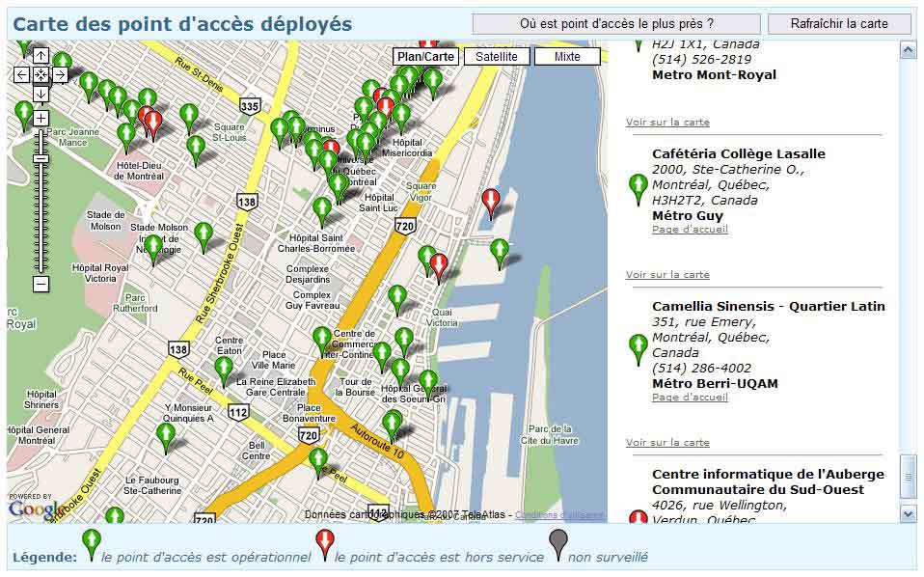The height and width of the screenshot is (577, 924).
Task: Click the green marker by Y Monsieur Quinquies
Action: (166, 436)
